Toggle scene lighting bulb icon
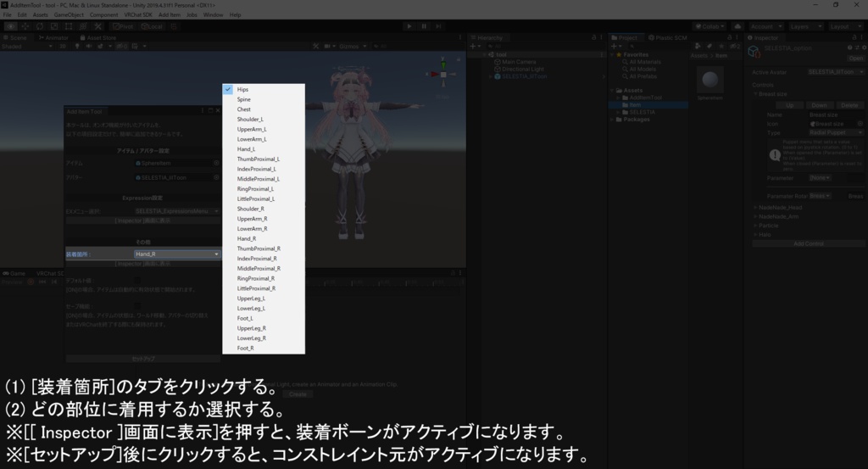This screenshot has width=868, height=469. [77, 47]
